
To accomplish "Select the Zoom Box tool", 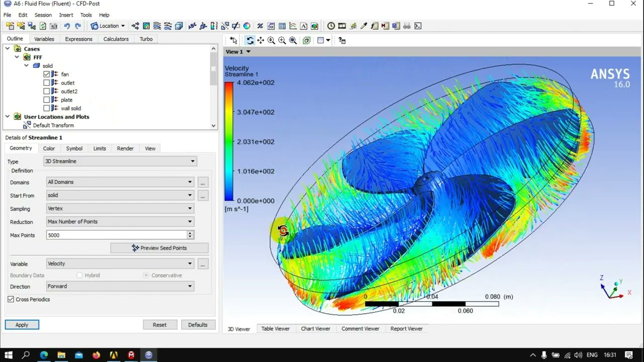I will pos(282,40).
